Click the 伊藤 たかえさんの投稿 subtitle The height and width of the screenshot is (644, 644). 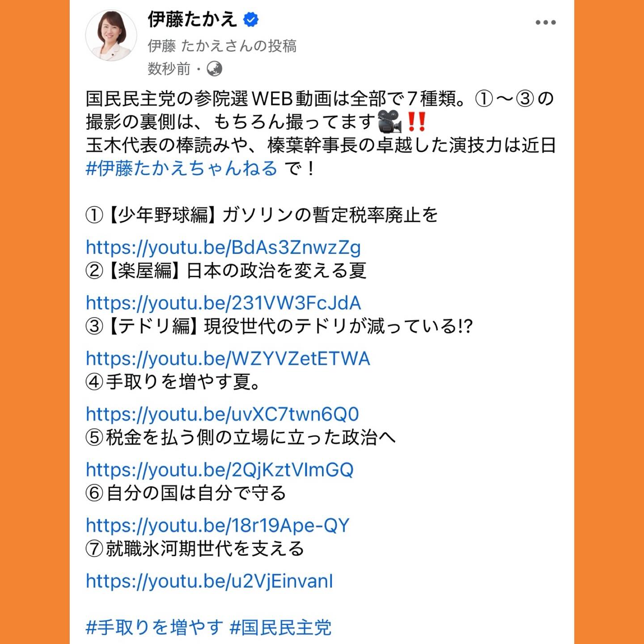coord(222,46)
